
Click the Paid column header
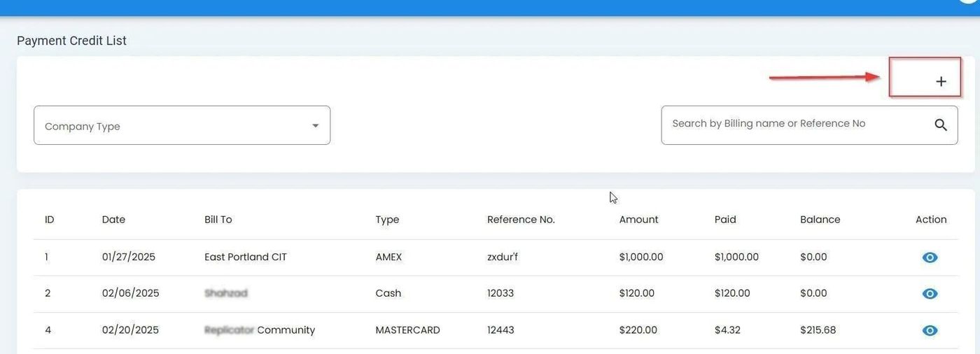tap(725, 220)
